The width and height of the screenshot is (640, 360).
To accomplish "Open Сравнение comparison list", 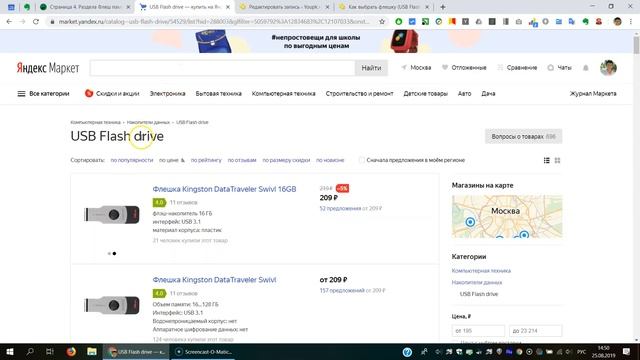I will click(517, 68).
